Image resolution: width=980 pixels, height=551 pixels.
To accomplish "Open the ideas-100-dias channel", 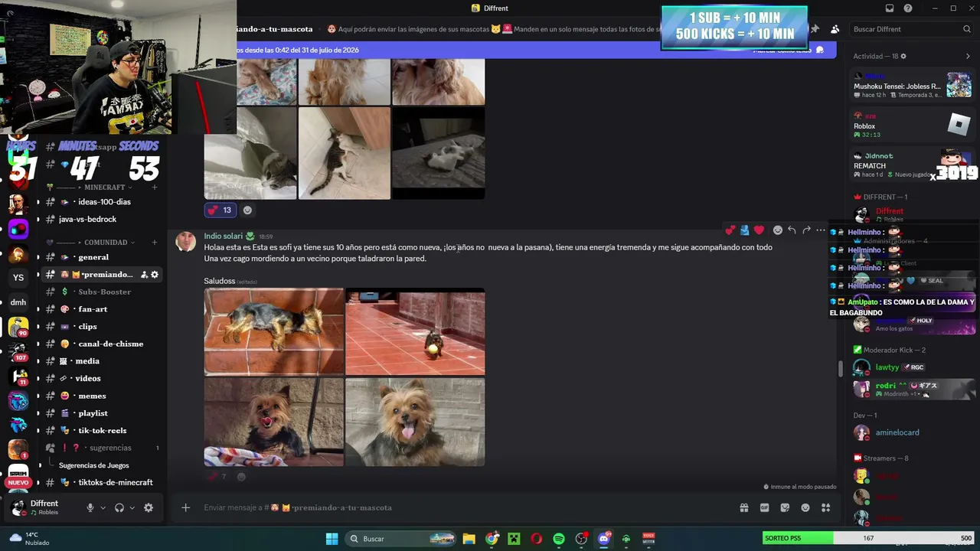I will tap(102, 202).
